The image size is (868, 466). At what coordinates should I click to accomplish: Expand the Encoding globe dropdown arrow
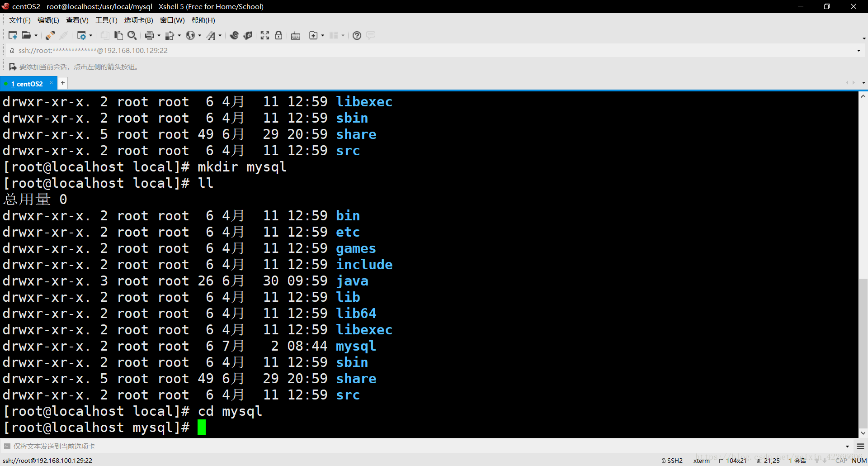[199, 35]
